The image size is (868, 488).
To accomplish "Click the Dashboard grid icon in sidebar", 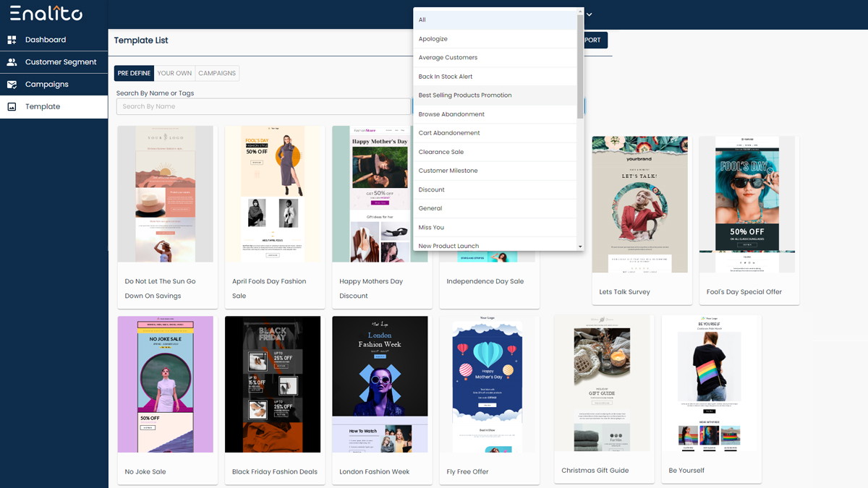I will pos(12,40).
